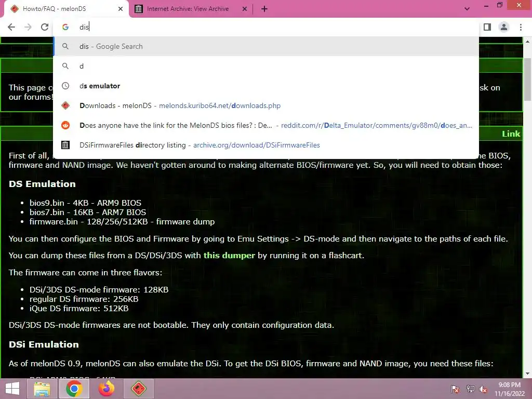Follow the 'this dumper' link
The height and width of the screenshot is (399, 532).
pyautogui.click(x=229, y=256)
